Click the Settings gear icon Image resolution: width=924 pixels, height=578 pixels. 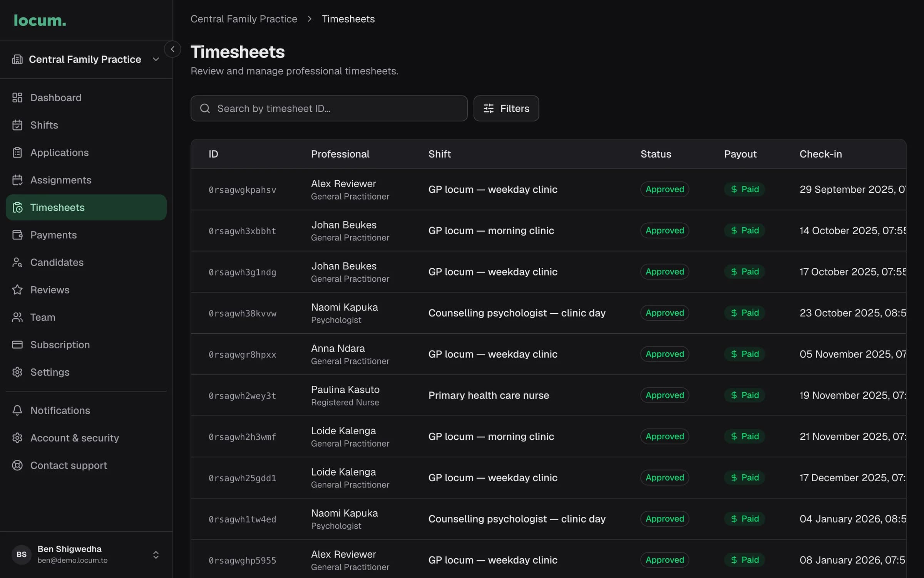pos(17,372)
